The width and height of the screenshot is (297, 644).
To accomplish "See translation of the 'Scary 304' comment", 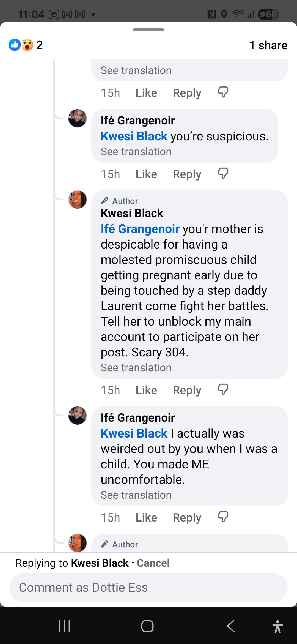I will point(136,367).
